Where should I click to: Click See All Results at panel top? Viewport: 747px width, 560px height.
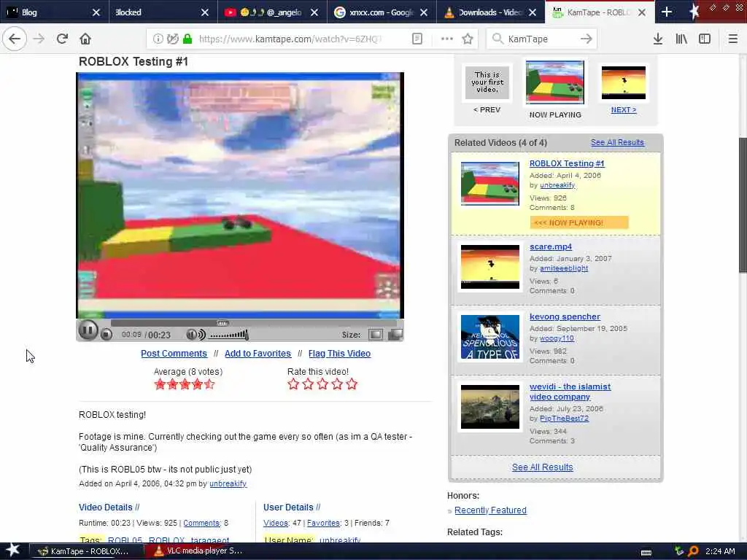coord(617,142)
